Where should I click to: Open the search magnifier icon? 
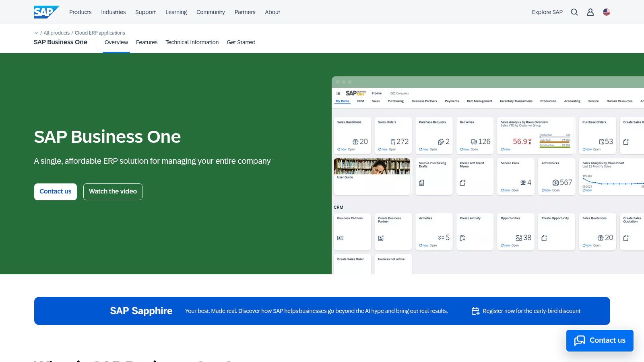574,12
